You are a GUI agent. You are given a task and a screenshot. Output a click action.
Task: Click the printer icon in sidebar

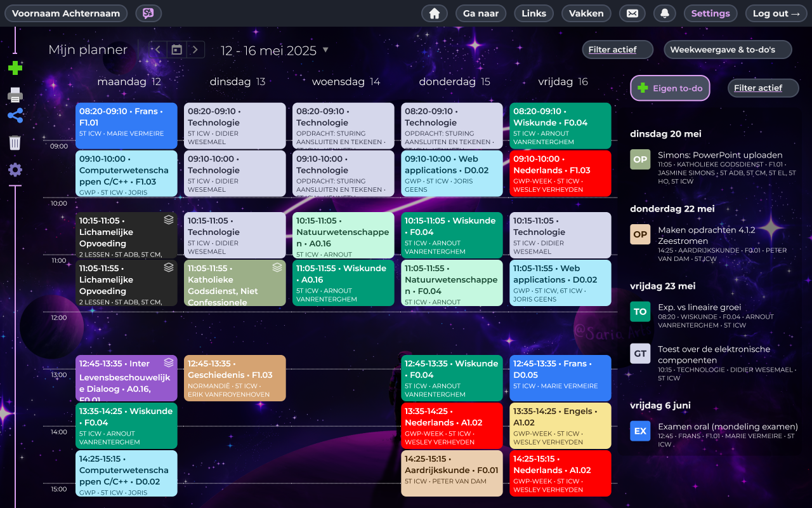[x=15, y=95]
